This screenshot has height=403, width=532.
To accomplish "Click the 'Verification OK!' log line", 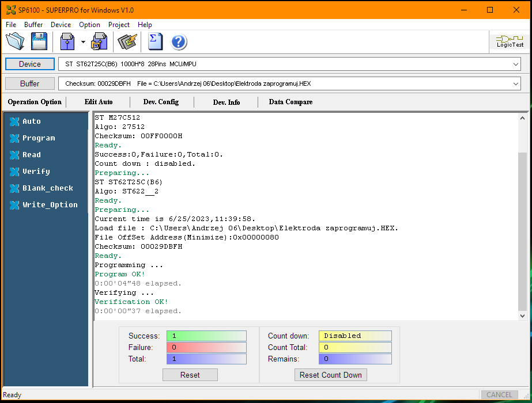I will (131, 302).
